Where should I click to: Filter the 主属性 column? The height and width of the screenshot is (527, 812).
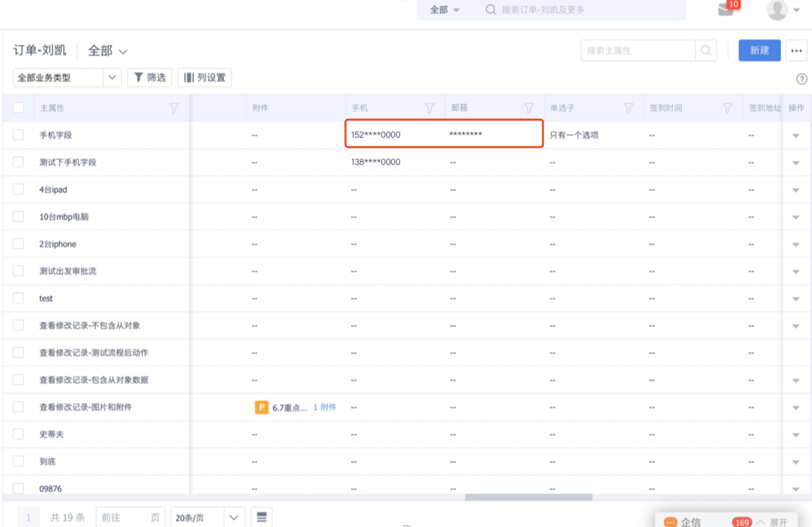[174, 108]
